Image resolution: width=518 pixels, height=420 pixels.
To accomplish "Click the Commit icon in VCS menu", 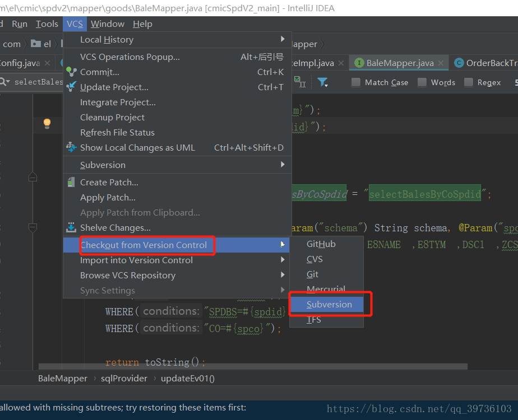I will tap(71, 72).
